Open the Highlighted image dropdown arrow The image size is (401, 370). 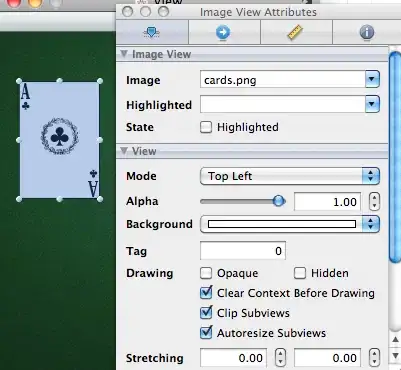[372, 104]
